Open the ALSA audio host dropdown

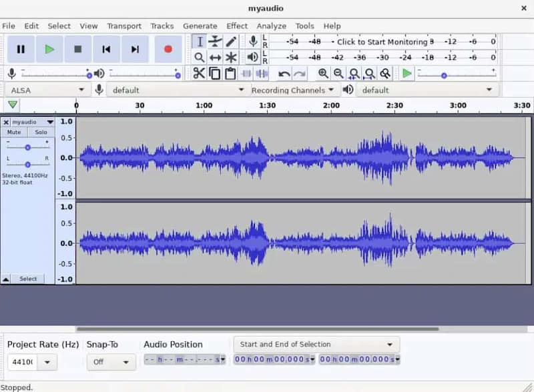(x=47, y=89)
